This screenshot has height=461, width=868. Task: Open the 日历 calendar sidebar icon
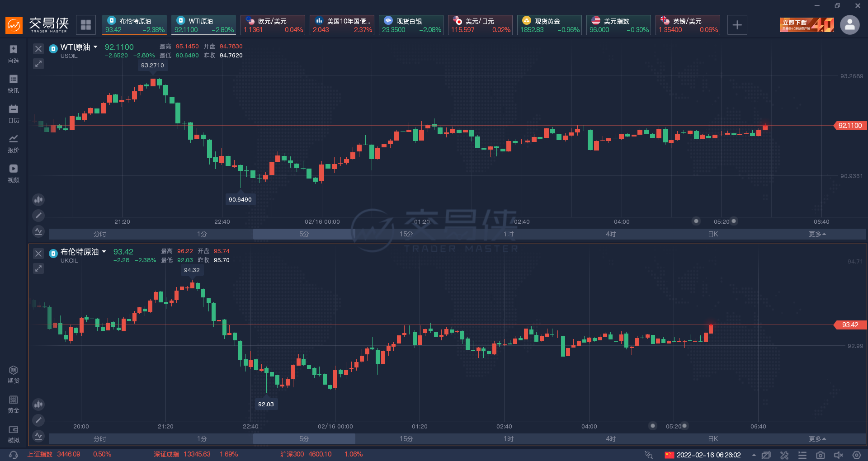(x=14, y=113)
